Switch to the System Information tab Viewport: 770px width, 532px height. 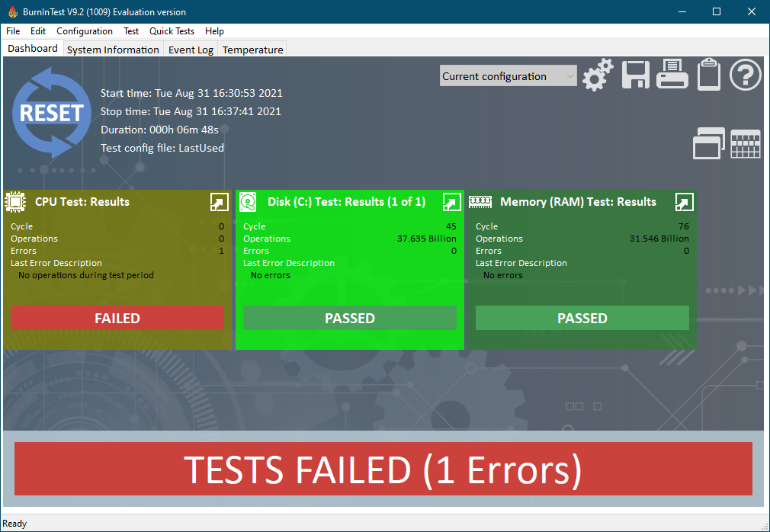click(113, 50)
